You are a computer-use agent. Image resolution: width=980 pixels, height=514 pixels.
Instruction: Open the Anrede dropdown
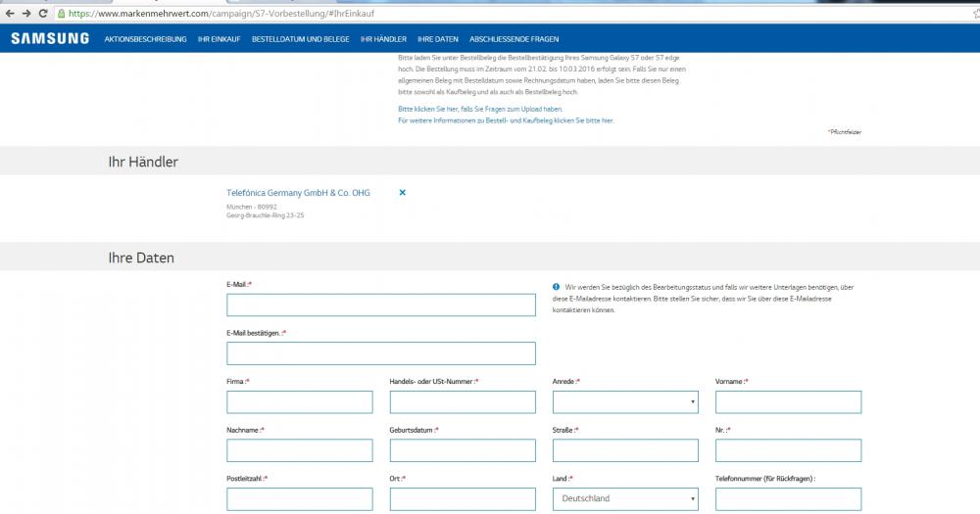(625, 401)
